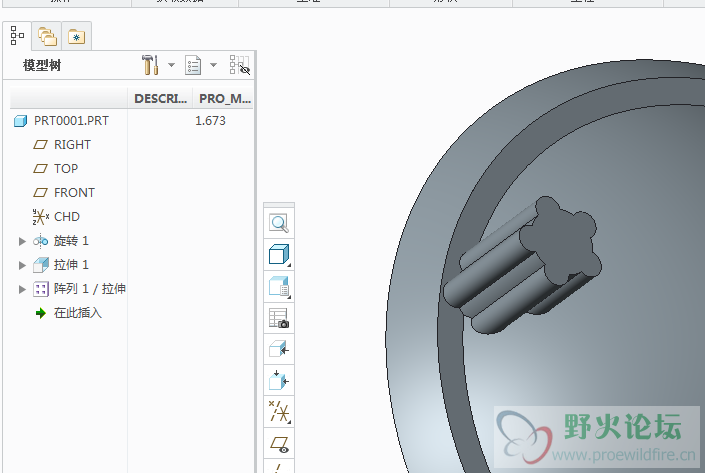Select the CHD coordinate system
The height and width of the screenshot is (473, 705).
pos(67,217)
